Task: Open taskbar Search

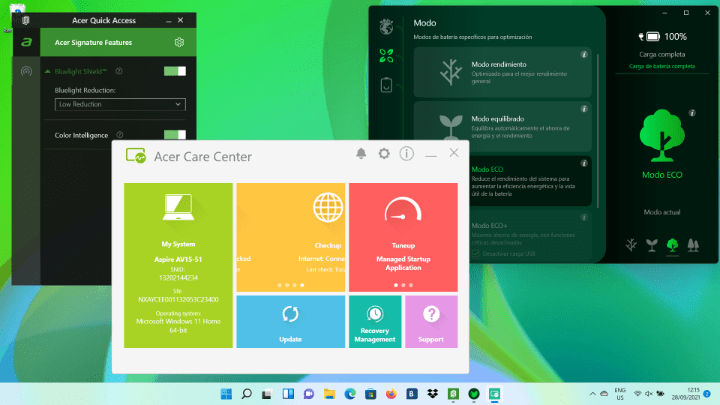Action: (247, 394)
